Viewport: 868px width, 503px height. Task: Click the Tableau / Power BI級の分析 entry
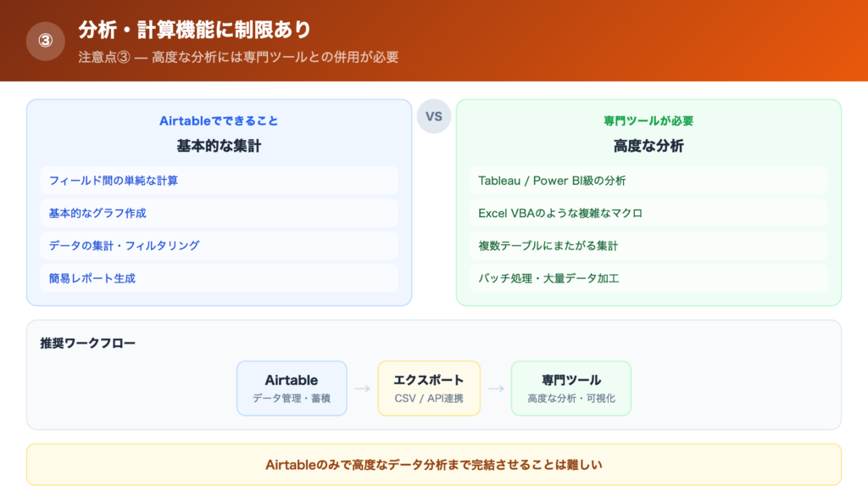[648, 180]
